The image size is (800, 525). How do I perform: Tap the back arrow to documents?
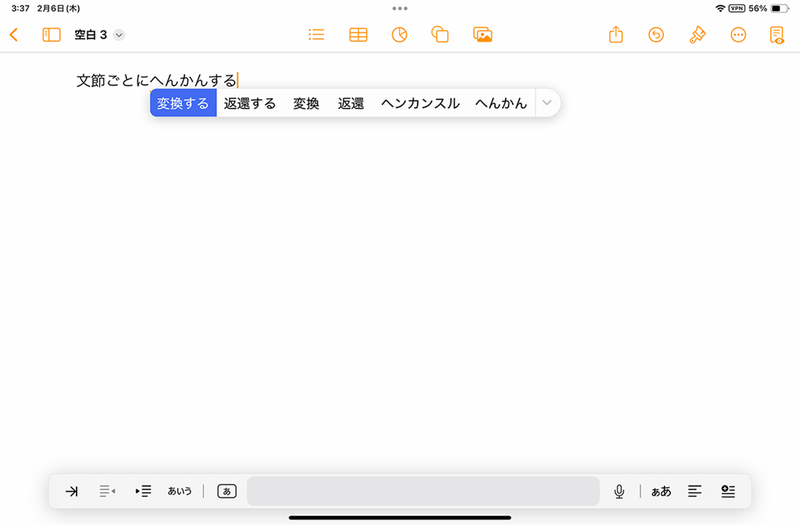(14, 35)
